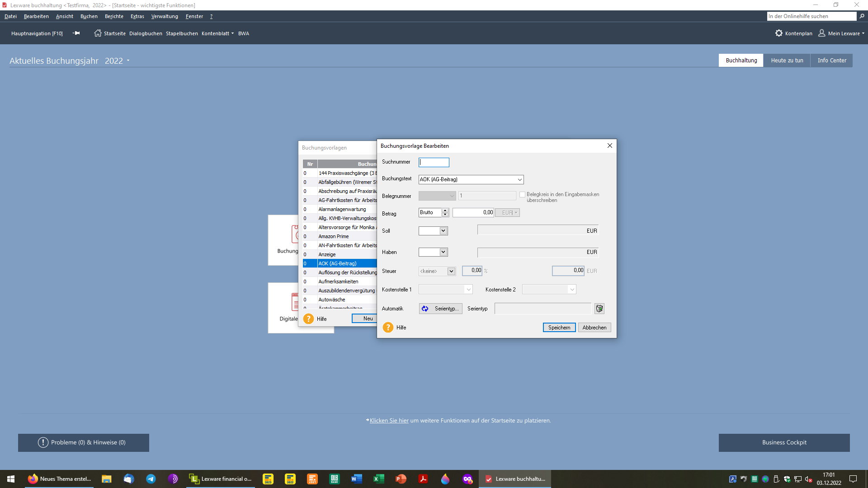The width and height of the screenshot is (868, 488).
Task: Click the pin icon next to Hauptnavigation
Action: point(76,33)
